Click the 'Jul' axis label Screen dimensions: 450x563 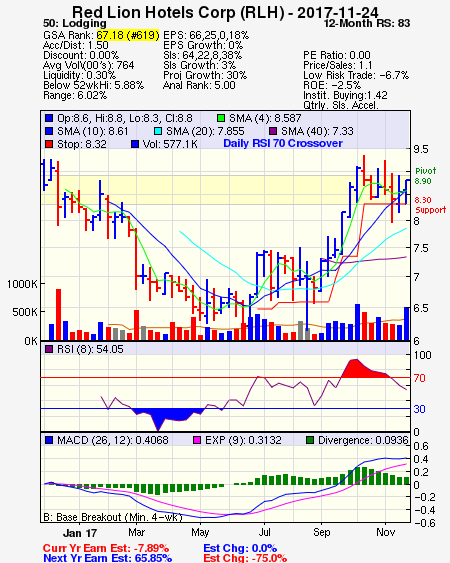pos(264,532)
